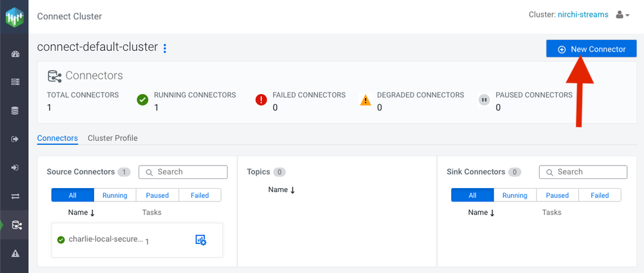644x273 pixels.
Task: Open the Cluster Replications arrows icon
Action: pyautogui.click(x=15, y=196)
